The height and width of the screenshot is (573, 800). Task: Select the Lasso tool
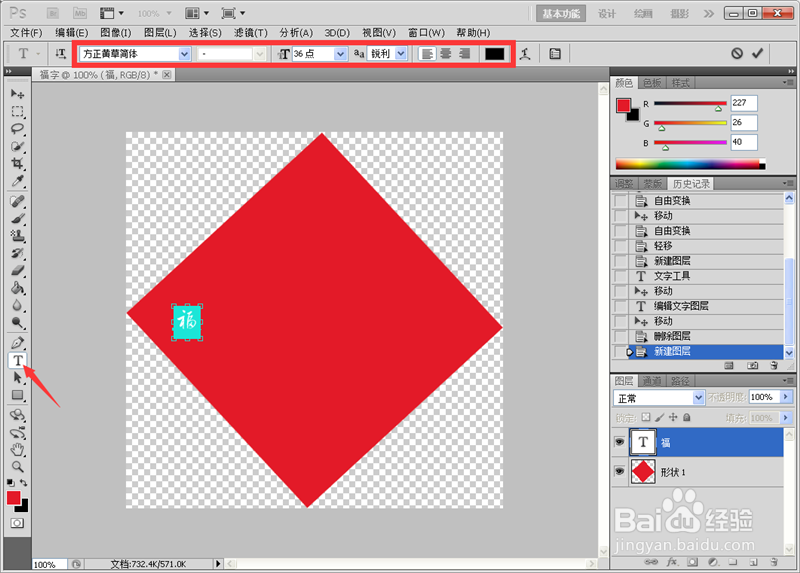[17, 129]
